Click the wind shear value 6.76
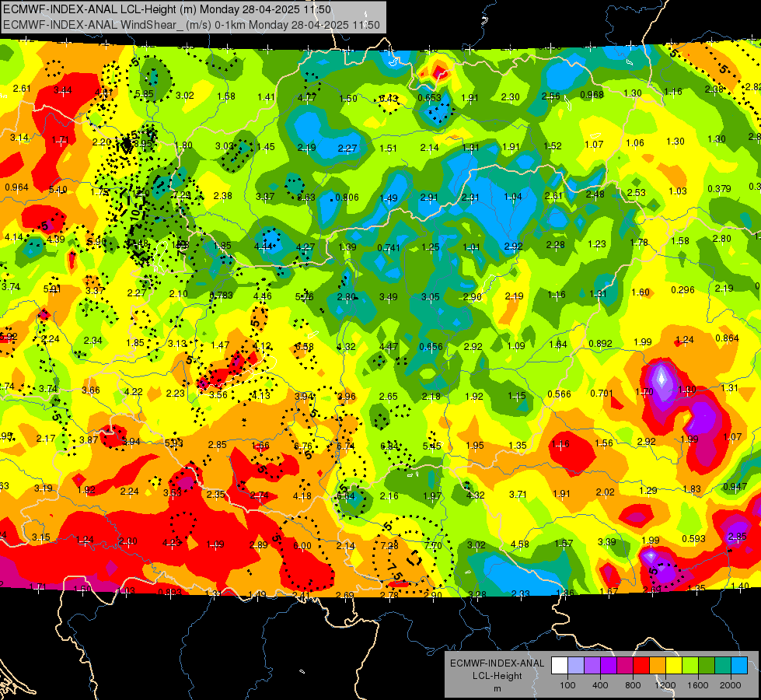 coord(303,446)
